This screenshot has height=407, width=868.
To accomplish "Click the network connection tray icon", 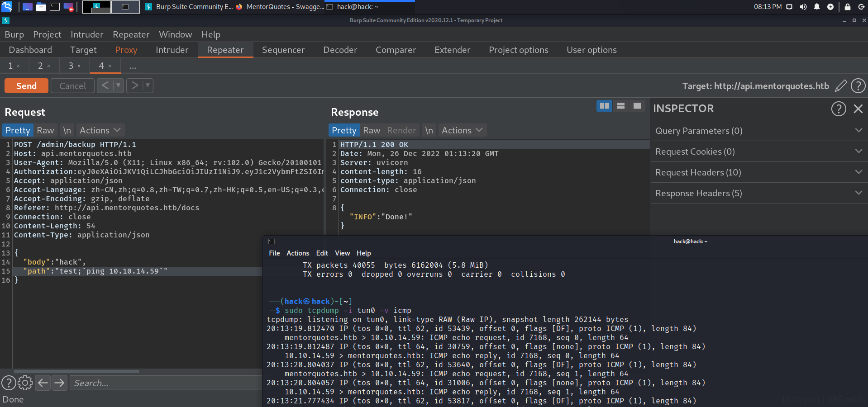I will click(x=789, y=7).
